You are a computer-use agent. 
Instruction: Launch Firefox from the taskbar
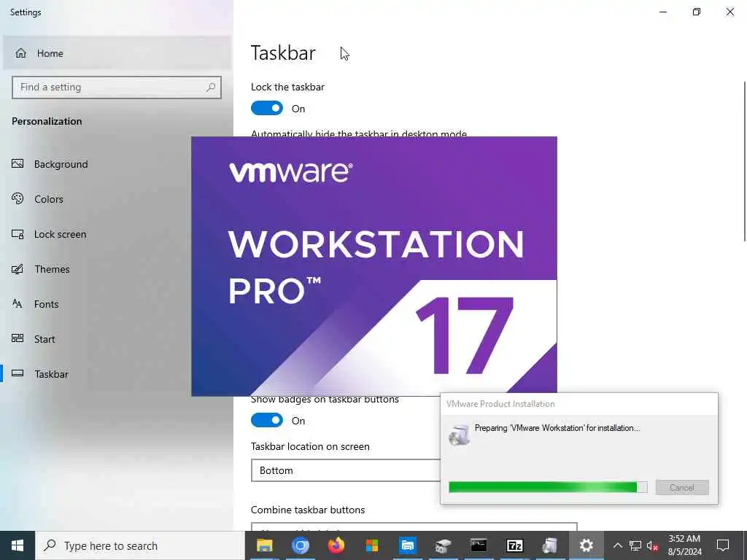(x=336, y=545)
